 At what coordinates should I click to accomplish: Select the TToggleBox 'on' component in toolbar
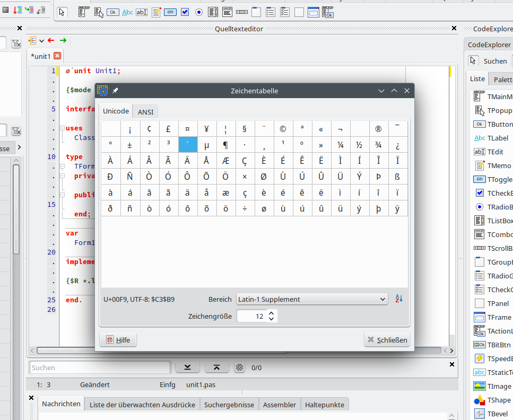[x=170, y=12]
